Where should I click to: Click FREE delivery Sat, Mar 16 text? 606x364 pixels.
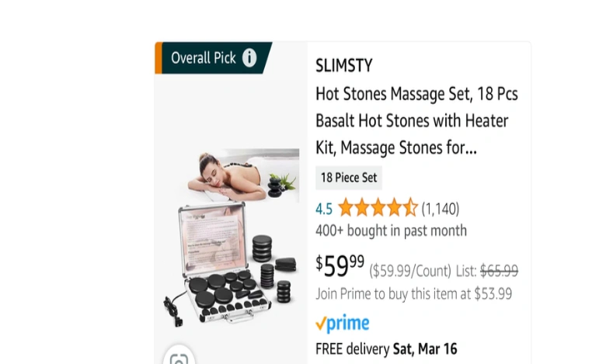tap(386, 349)
